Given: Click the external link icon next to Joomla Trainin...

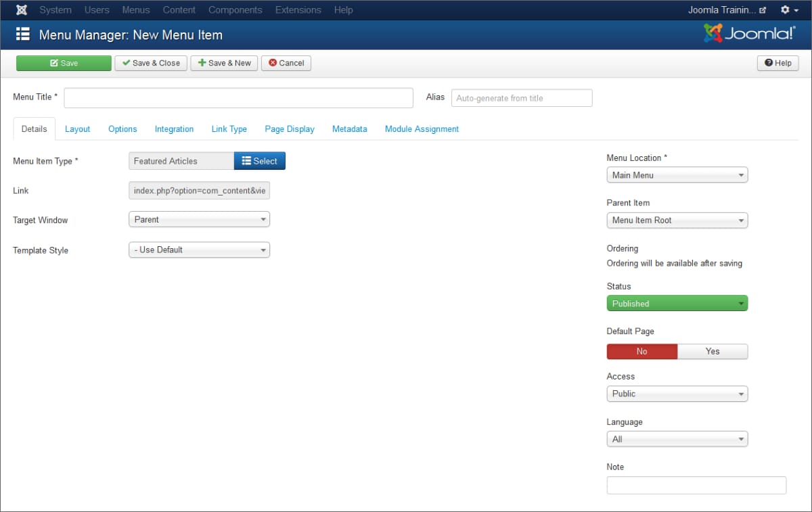Looking at the screenshot, I should tap(762, 9).
